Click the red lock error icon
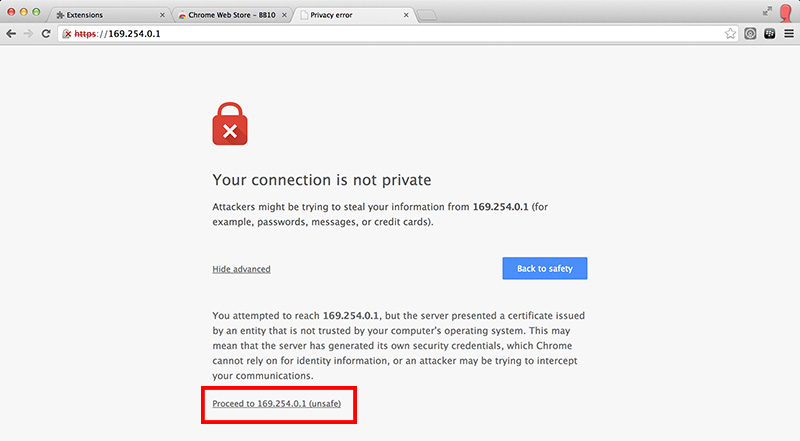 tap(230, 124)
